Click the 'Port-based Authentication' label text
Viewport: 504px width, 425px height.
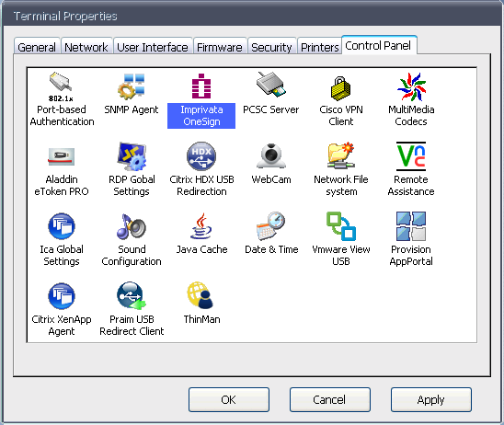62,115
